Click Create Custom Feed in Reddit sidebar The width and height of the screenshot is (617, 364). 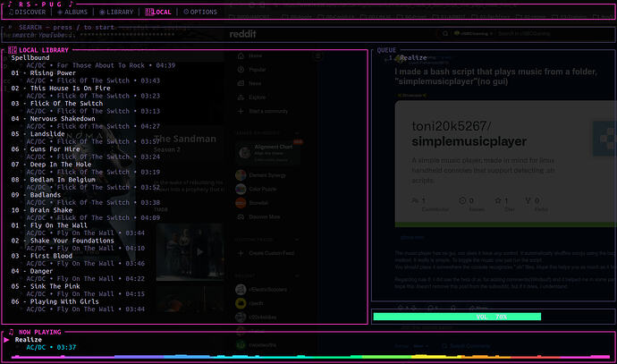point(266,253)
